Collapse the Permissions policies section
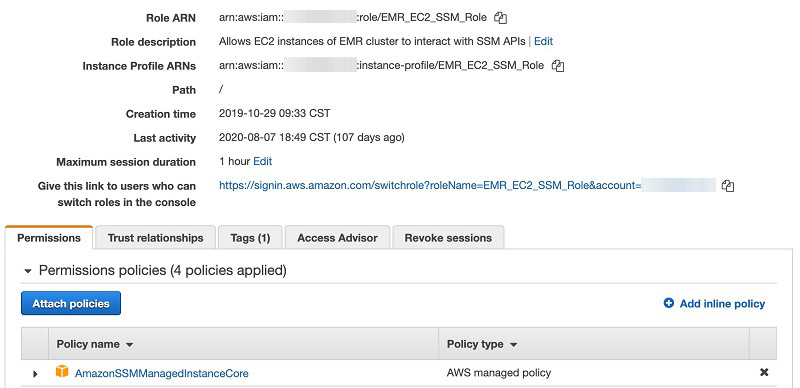 click(x=28, y=271)
